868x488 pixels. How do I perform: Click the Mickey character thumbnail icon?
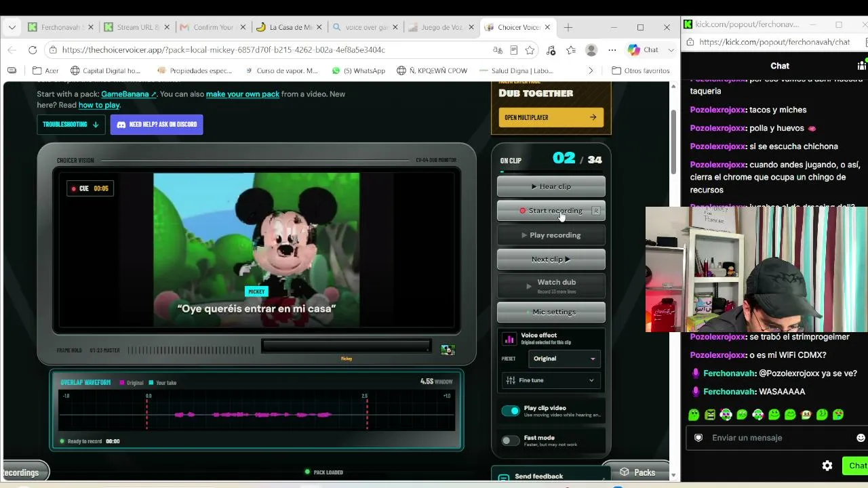pos(448,350)
